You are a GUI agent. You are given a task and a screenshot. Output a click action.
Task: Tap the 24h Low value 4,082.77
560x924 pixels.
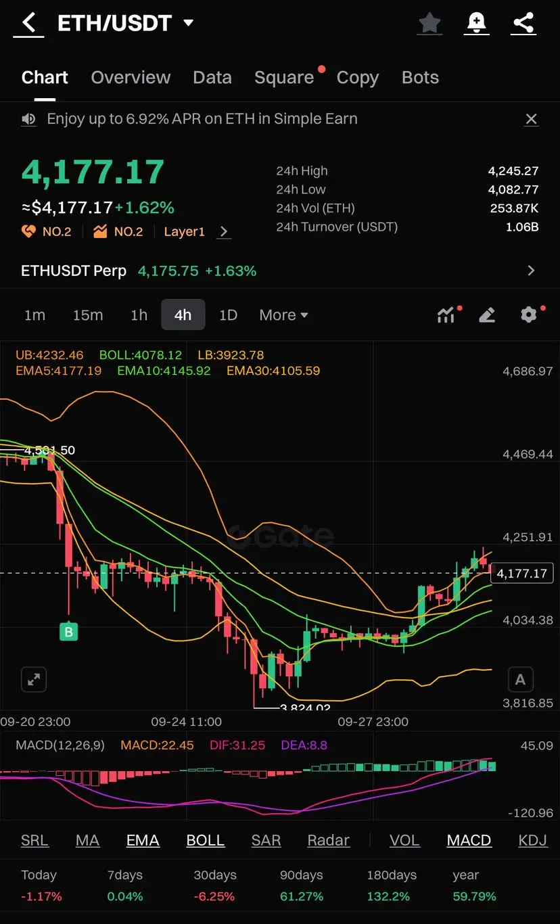click(513, 189)
